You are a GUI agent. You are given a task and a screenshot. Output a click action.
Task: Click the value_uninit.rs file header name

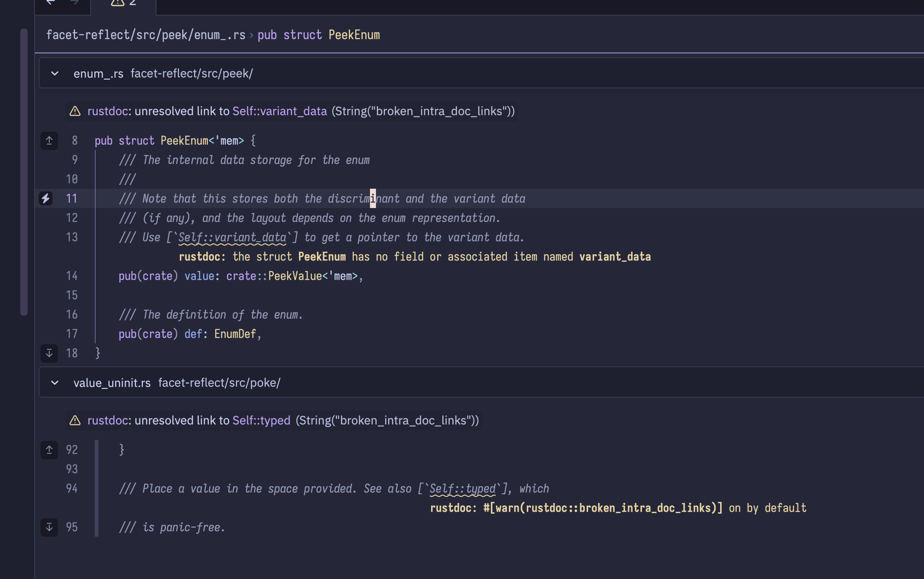tap(112, 383)
